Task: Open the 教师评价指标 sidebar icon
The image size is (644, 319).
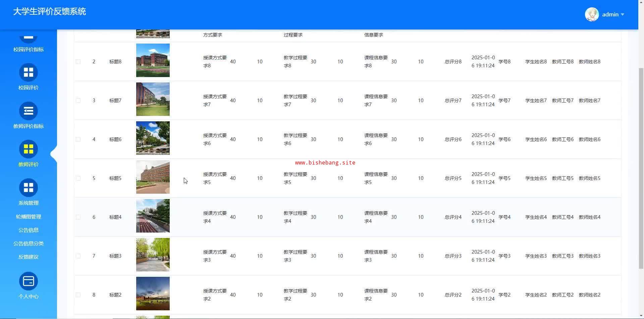Action: click(29, 111)
